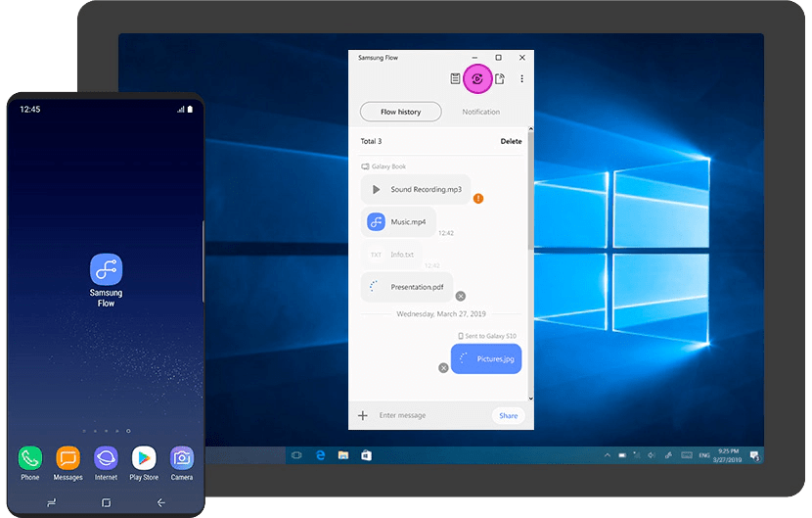
Task: Open the Action Center notification icon
Action: (x=754, y=455)
